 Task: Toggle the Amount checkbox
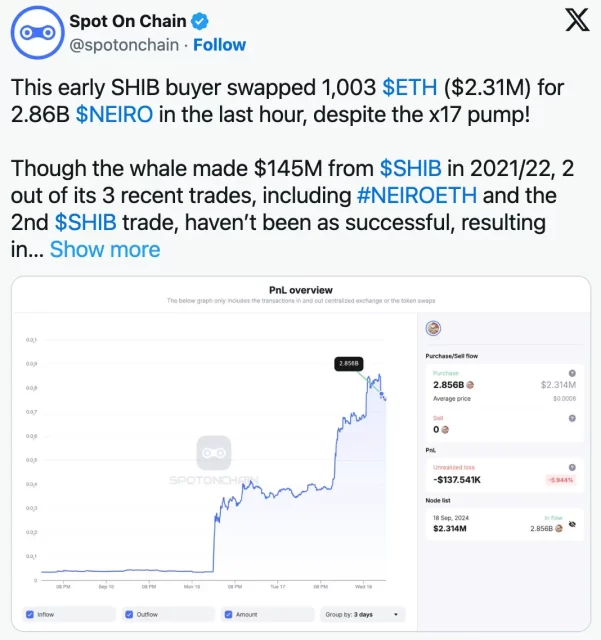[x=229, y=614]
